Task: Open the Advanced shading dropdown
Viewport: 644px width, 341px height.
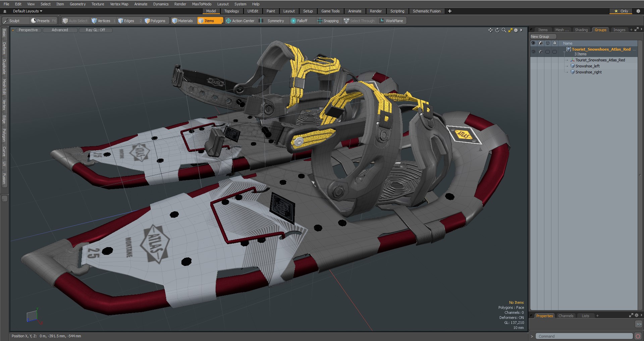Action: pos(60,30)
